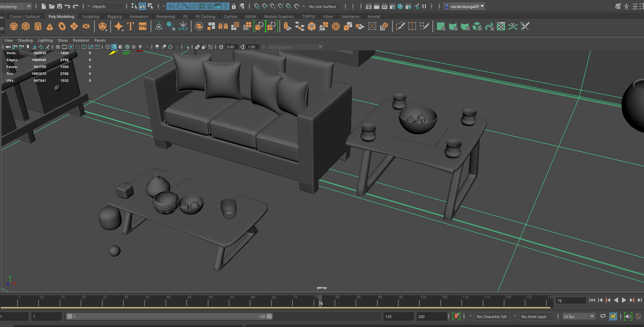
Task: Open the No Character Set dropdown
Action: point(492,316)
